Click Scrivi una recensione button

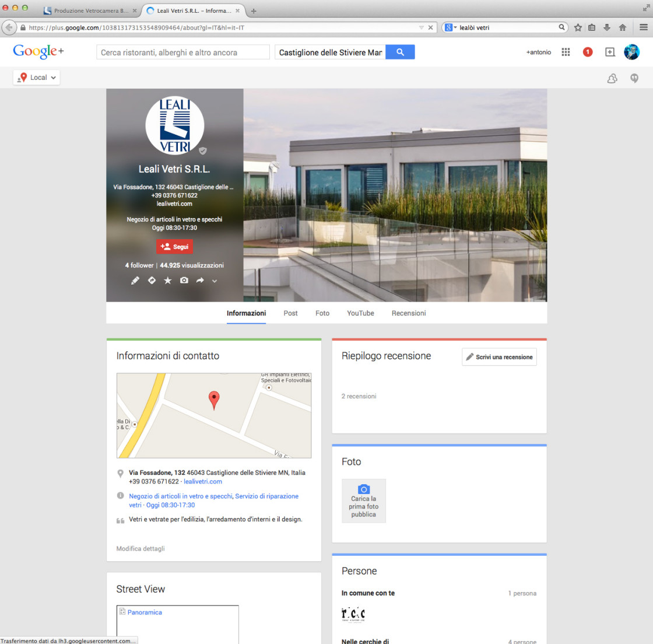(x=499, y=357)
